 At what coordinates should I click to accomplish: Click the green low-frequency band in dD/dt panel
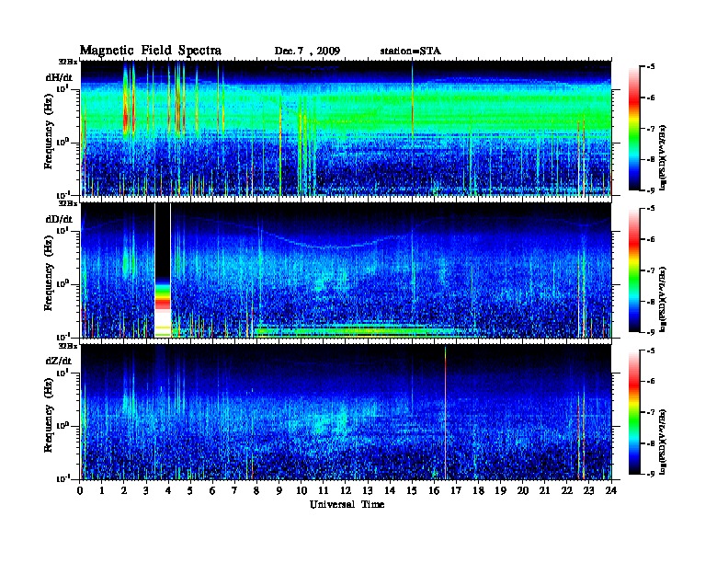tap(358, 331)
